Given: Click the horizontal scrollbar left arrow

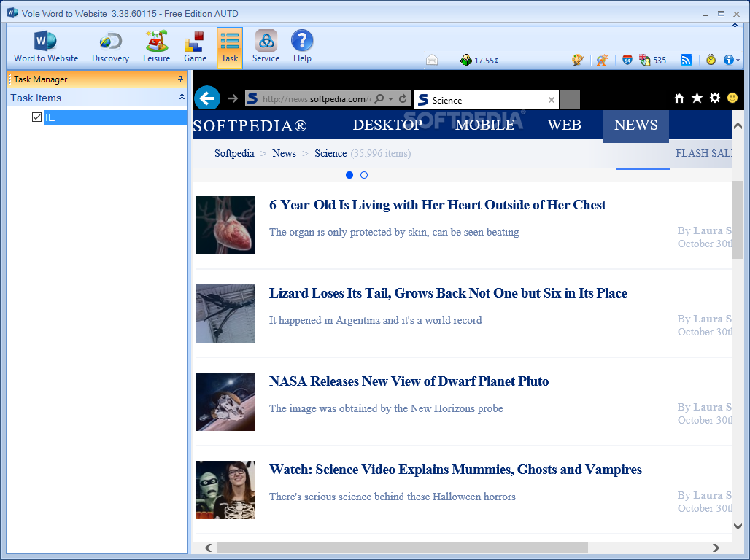Looking at the screenshot, I should click(x=208, y=548).
